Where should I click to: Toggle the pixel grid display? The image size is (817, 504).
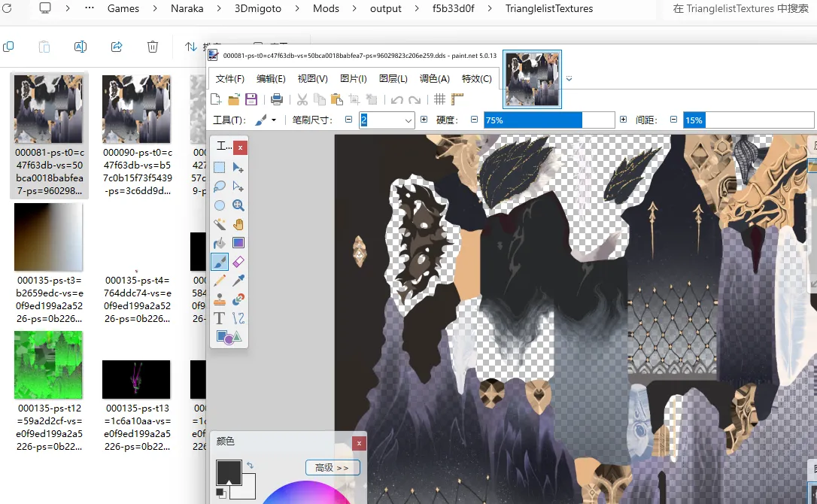pyautogui.click(x=440, y=99)
